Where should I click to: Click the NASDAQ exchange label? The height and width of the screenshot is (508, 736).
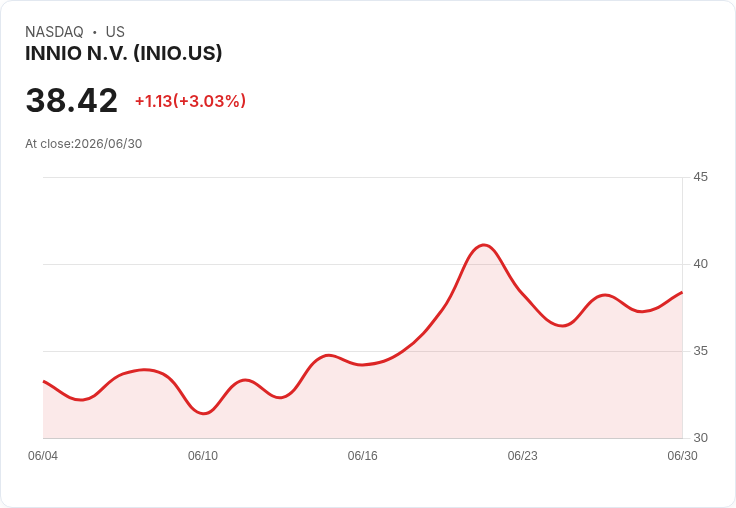[x=54, y=32]
